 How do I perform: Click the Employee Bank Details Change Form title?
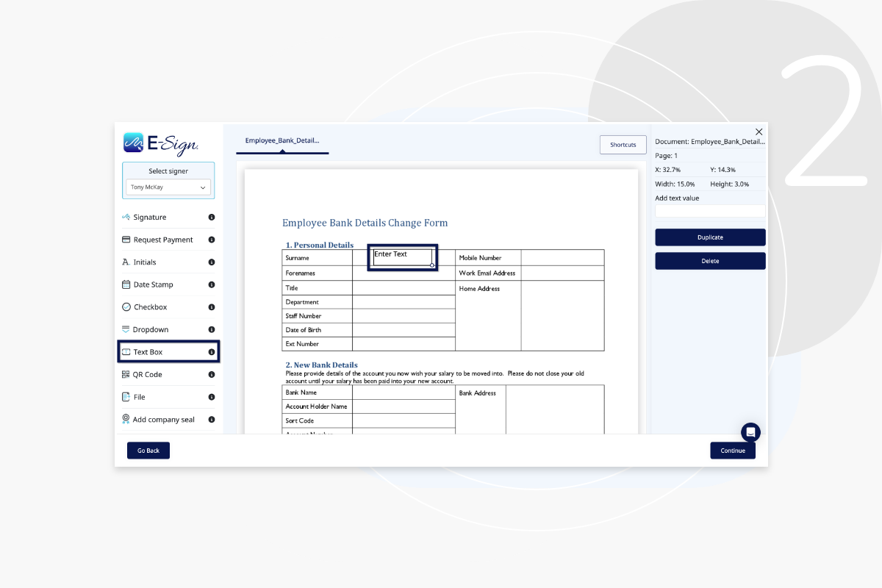pos(365,223)
